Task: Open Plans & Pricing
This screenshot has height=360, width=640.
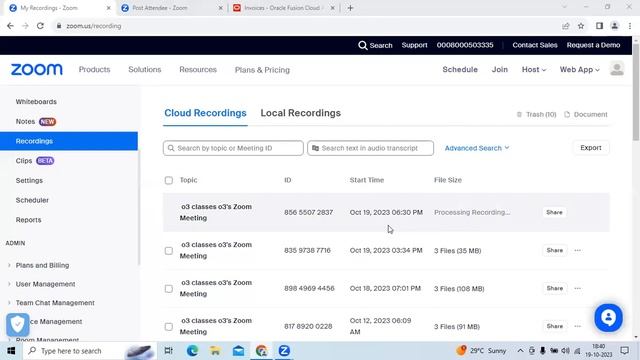Action: [x=262, y=70]
